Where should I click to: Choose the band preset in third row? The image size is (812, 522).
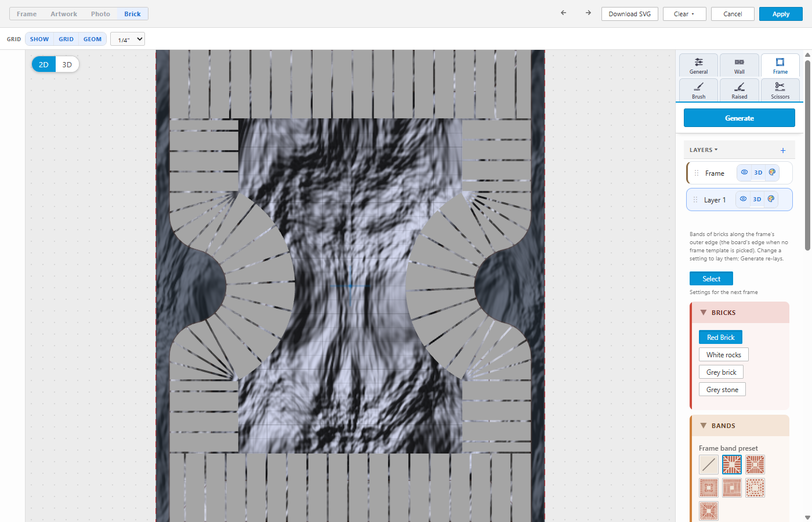[709, 511]
